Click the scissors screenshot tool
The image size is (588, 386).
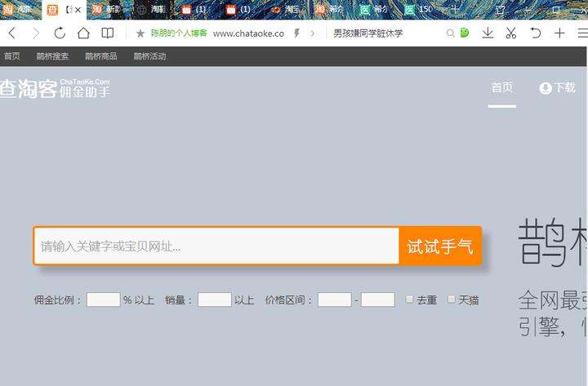(x=511, y=33)
